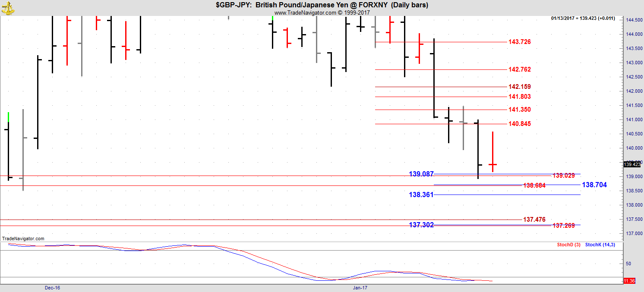Click the blue 138.361 support label
This screenshot has height=292, width=644.
(x=421, y=195)
